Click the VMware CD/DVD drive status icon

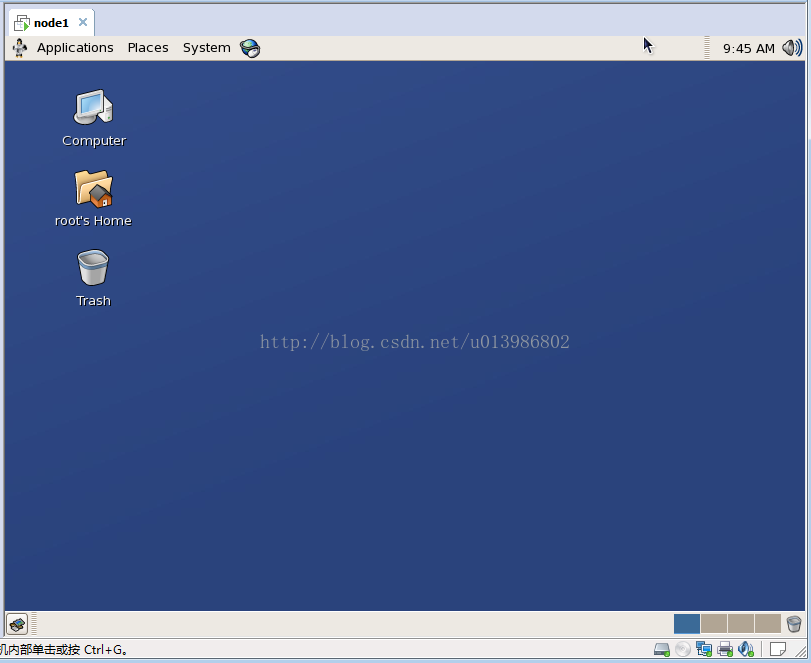(683, 649)
